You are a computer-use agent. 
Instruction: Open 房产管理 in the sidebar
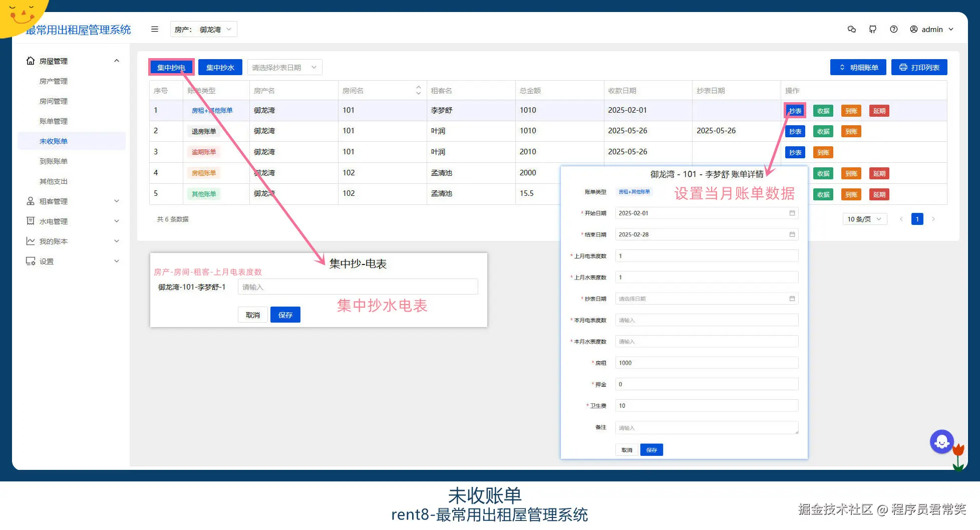tap(54, 81)
